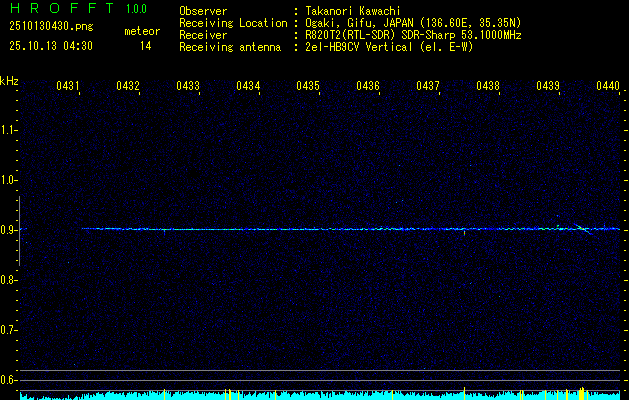The width and height of the screenshot is (629, 400).
Task: Click time marker 0436
Action: [x=368, y=85]
